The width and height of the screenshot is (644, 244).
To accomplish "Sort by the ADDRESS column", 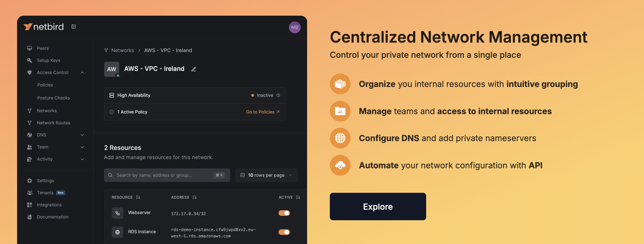I will coord(184,197).
